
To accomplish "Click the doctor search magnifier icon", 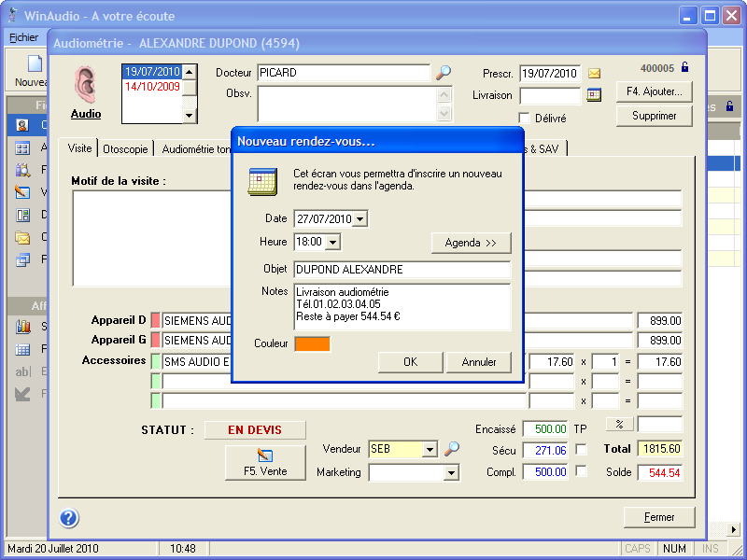I will [x=444, y=73].
